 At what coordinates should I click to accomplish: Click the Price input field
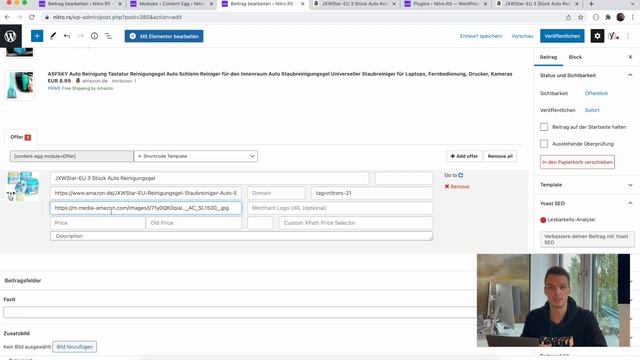98,223
